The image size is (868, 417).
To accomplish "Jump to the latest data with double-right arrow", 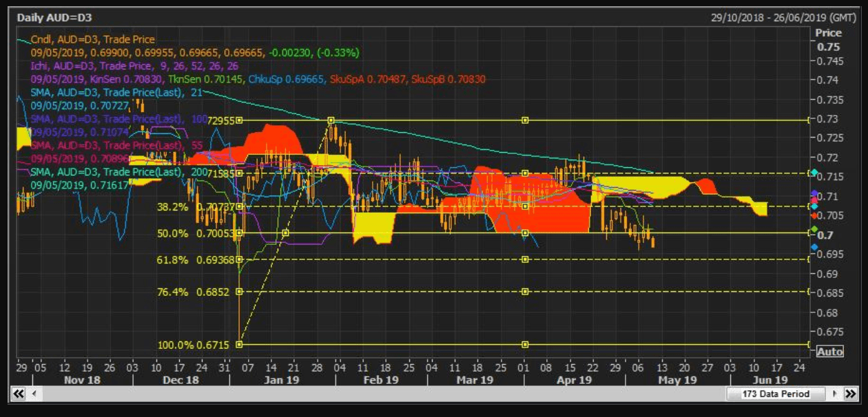I will tap(850, 394).
